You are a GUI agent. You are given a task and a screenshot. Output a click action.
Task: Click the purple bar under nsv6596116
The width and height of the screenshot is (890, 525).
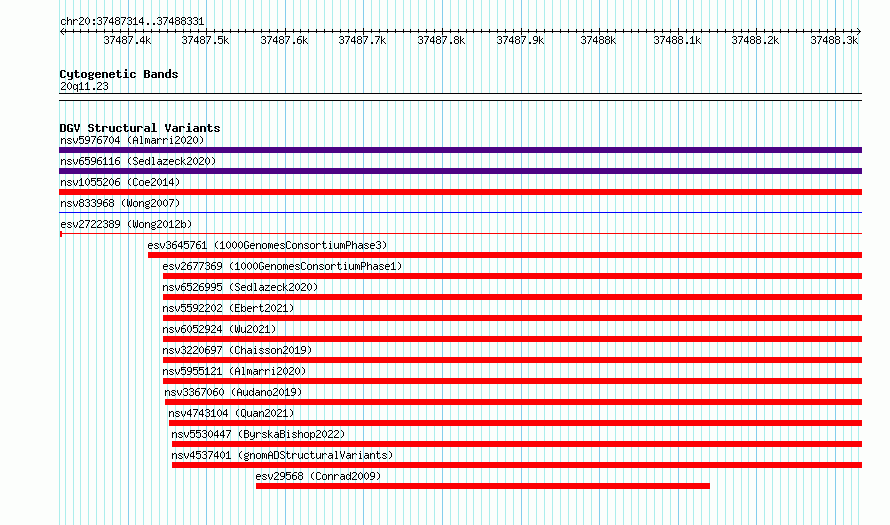(460, 171)
